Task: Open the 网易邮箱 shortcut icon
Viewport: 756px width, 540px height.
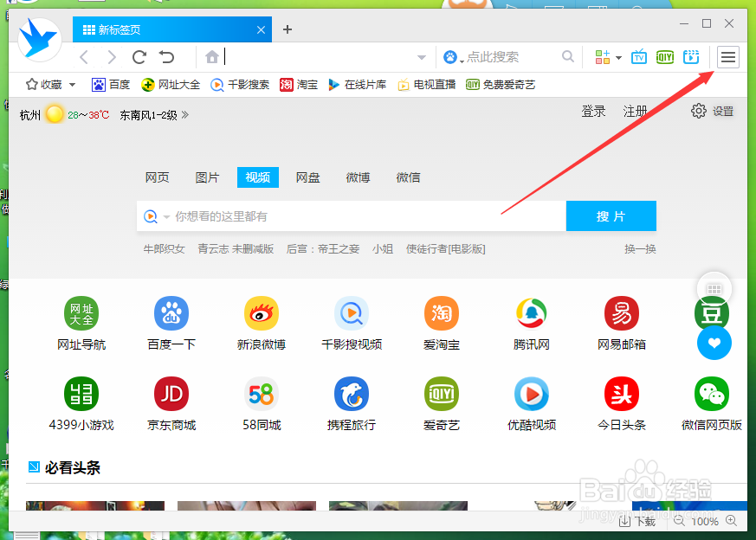Action: coord(622,313)
